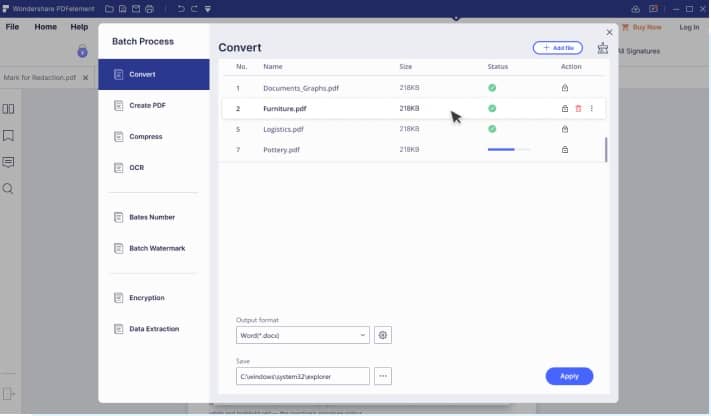The height and width of the screenshot is (416, 711).
Task: Click lock icon for Pottery.pdf
Action: (565, 149)
